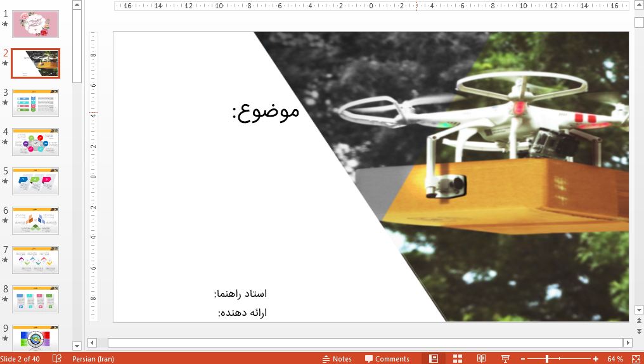644x364 pixels.
Task: Toggle the Notes pane
Action: 337,359
